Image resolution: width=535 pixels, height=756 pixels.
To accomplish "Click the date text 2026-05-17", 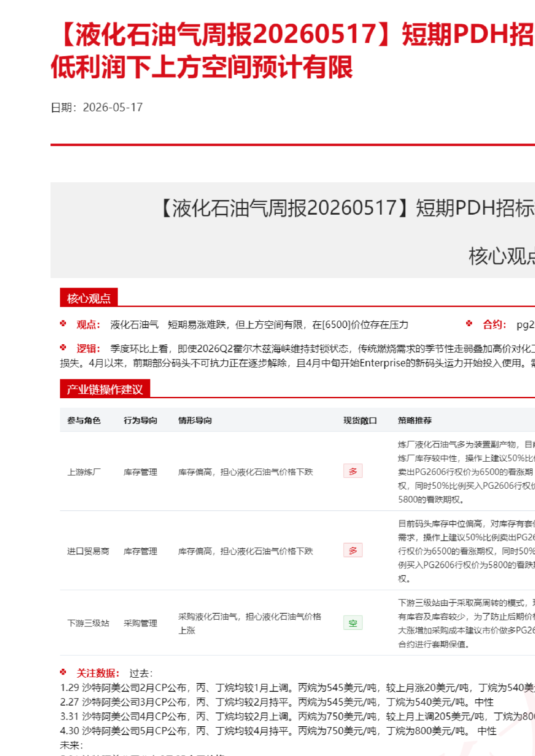I will coord(113,107).
